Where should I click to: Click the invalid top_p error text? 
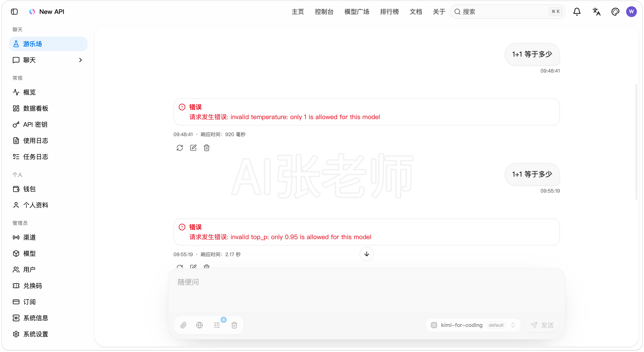(x=280, y=237)
